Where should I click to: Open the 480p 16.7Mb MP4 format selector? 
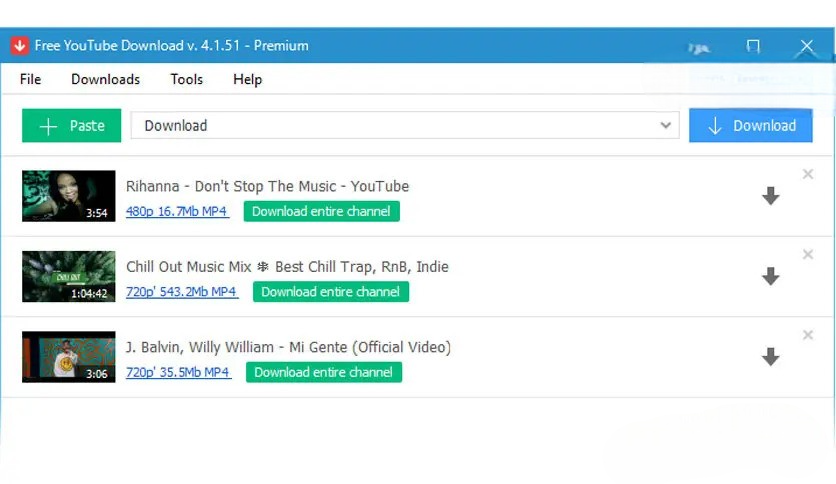(177, 211)
